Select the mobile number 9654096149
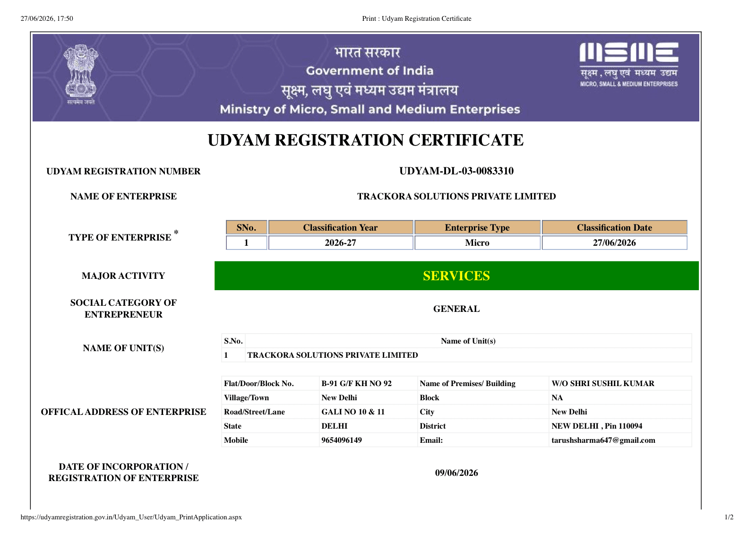 342,440
